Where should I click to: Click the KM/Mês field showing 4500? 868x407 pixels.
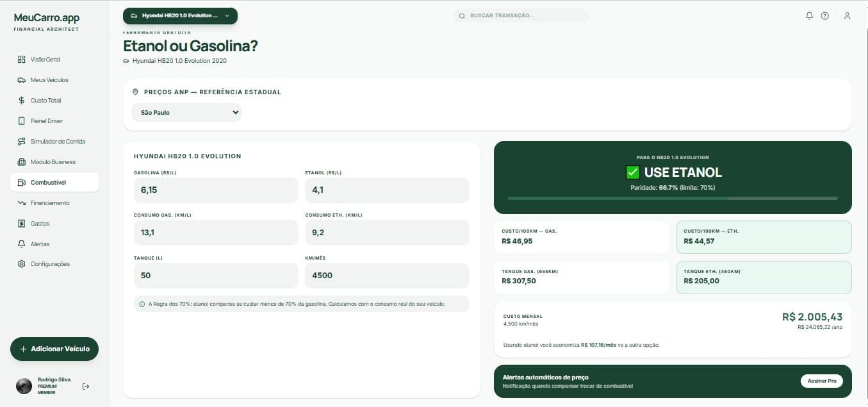387,276
